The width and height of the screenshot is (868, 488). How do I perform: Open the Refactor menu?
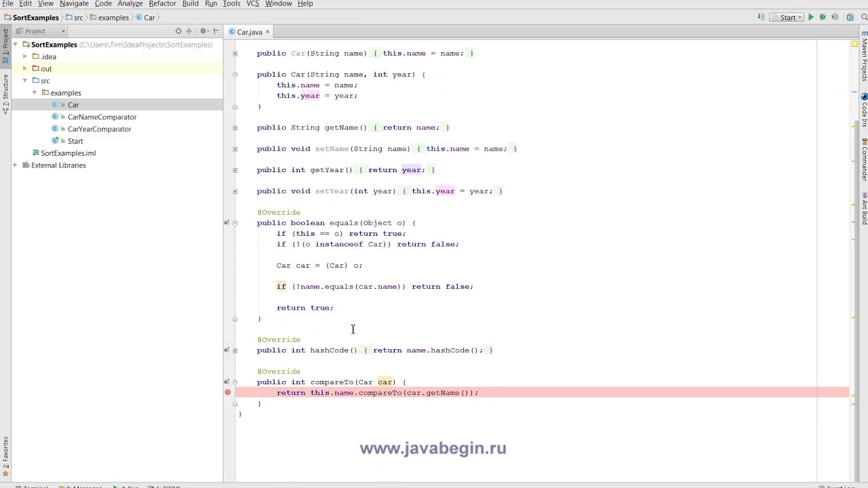click(162, 3)
